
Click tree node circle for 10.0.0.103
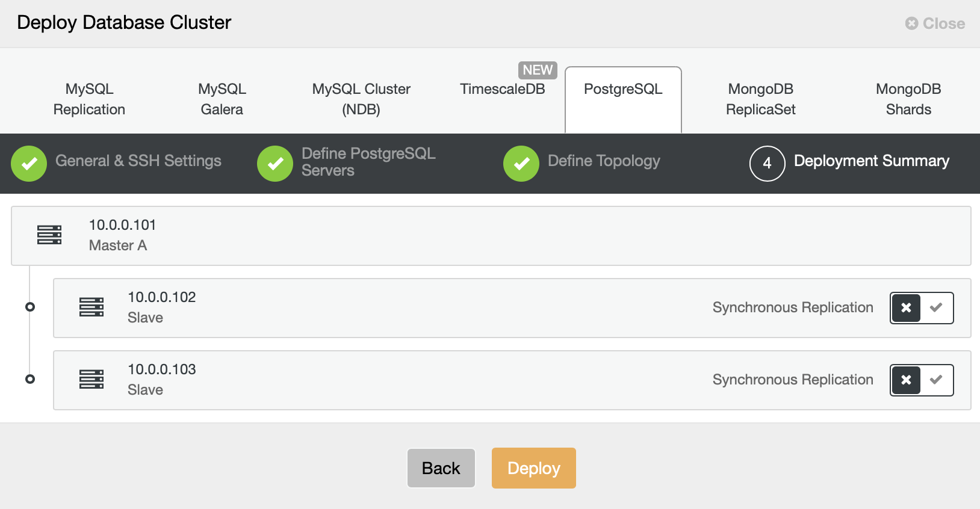pos(30,379)
